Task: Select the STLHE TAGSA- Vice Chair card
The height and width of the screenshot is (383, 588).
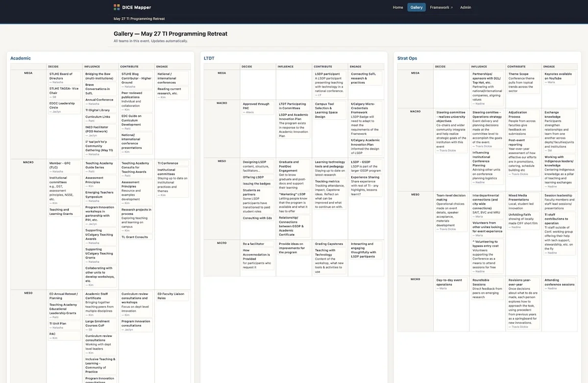Action: [64, 93]
